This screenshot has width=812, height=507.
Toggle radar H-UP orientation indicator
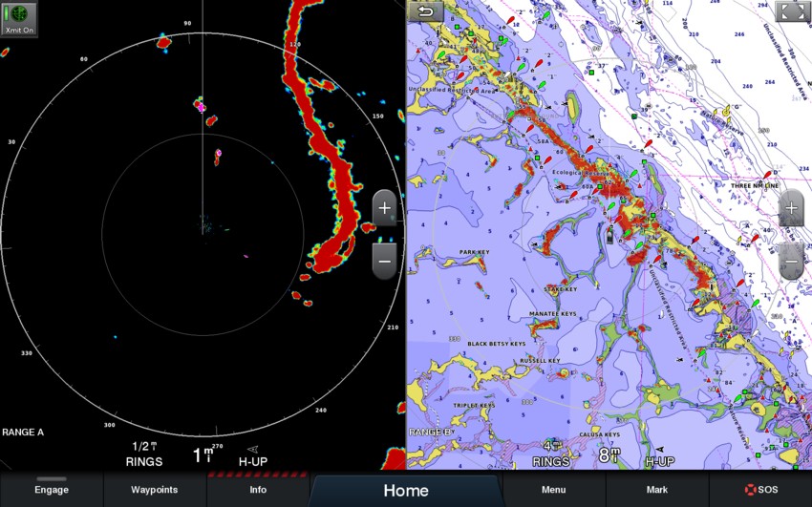tap(253, 455)
